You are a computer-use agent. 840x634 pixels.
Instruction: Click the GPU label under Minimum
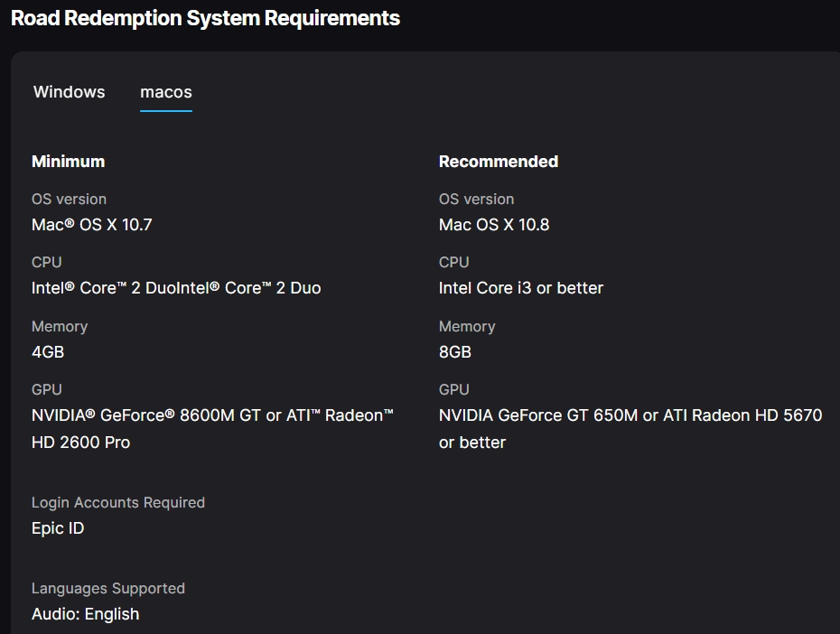coord(47,389)
